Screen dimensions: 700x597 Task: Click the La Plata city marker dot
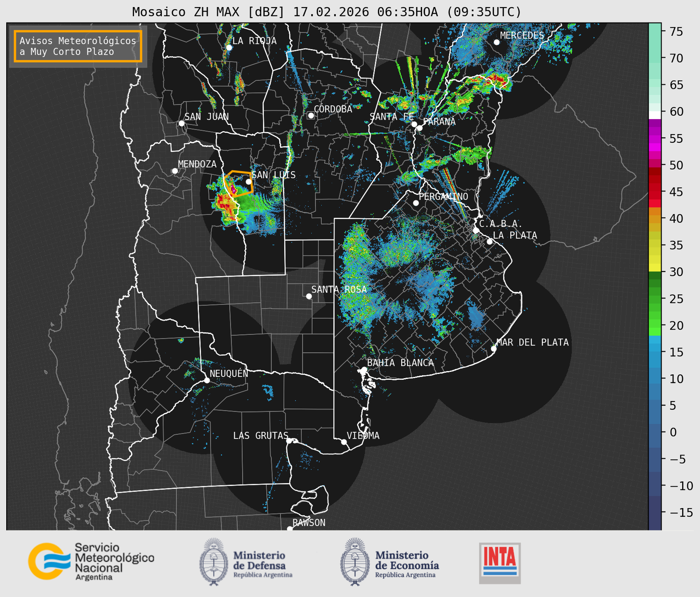[x=490, y=242]
